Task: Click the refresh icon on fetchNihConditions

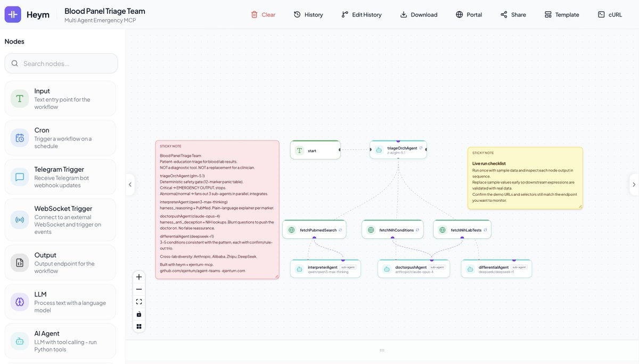Action: 417,230
